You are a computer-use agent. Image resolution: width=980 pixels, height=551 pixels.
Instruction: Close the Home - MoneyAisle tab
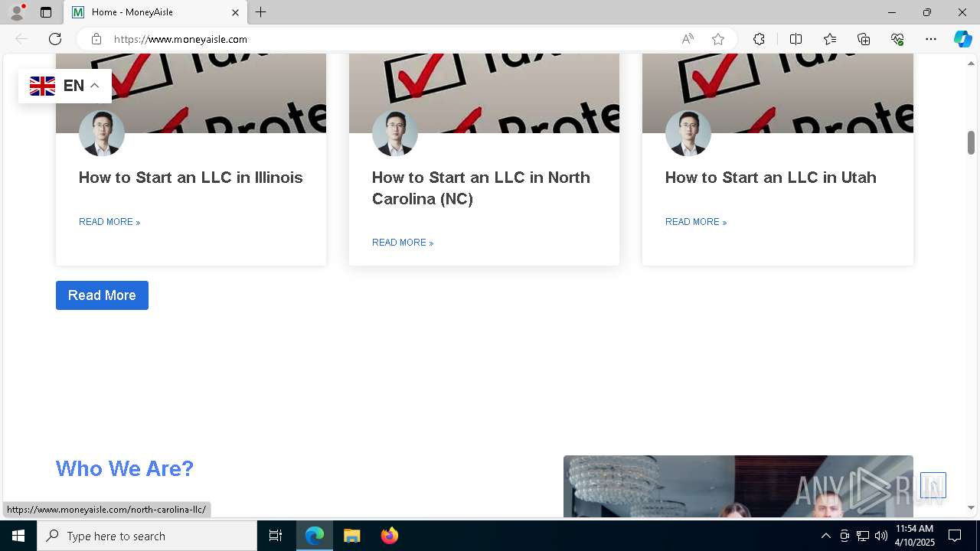point(235,12)
